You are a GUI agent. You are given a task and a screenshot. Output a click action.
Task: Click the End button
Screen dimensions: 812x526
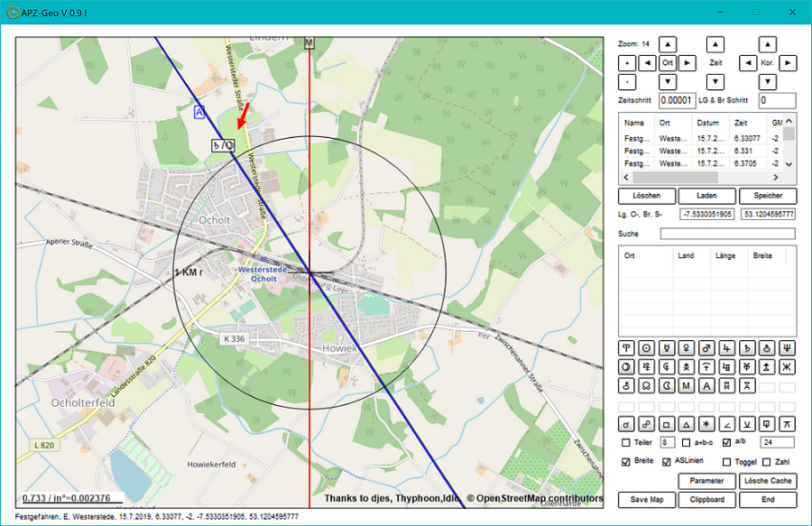click(768, 500)
